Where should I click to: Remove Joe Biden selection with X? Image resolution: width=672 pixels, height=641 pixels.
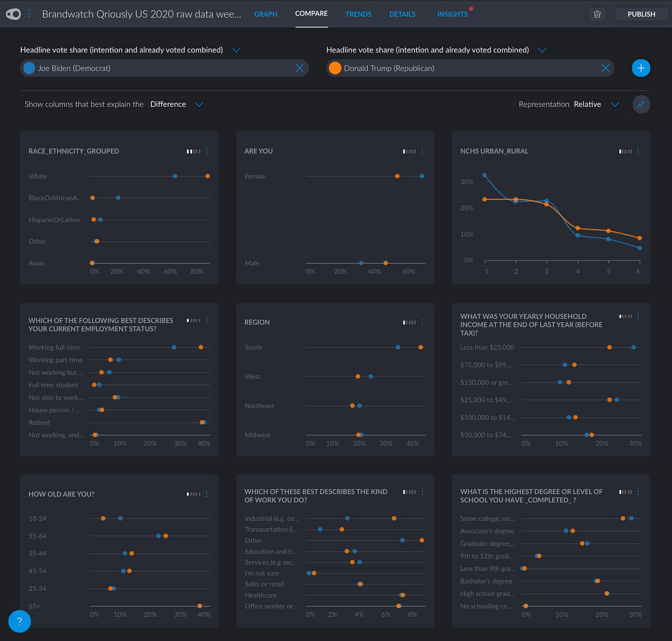300,68
